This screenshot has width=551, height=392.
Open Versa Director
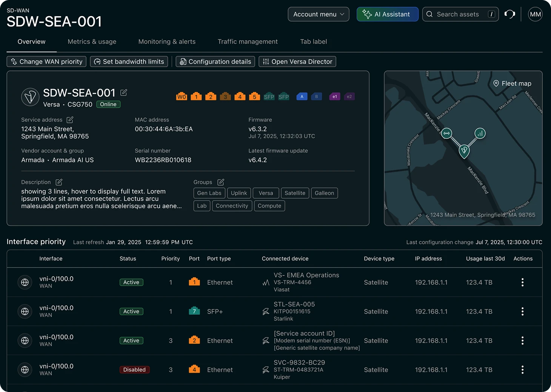point(297,61)
